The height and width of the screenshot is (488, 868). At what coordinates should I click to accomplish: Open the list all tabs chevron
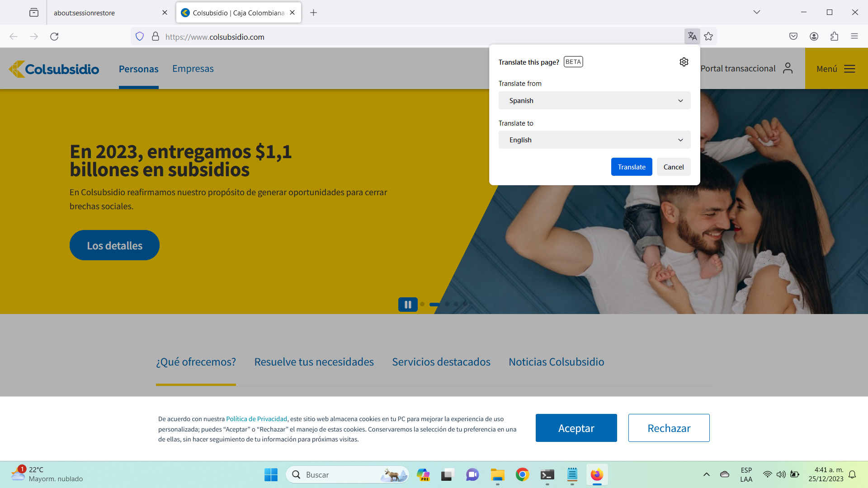tap(756, 12)
